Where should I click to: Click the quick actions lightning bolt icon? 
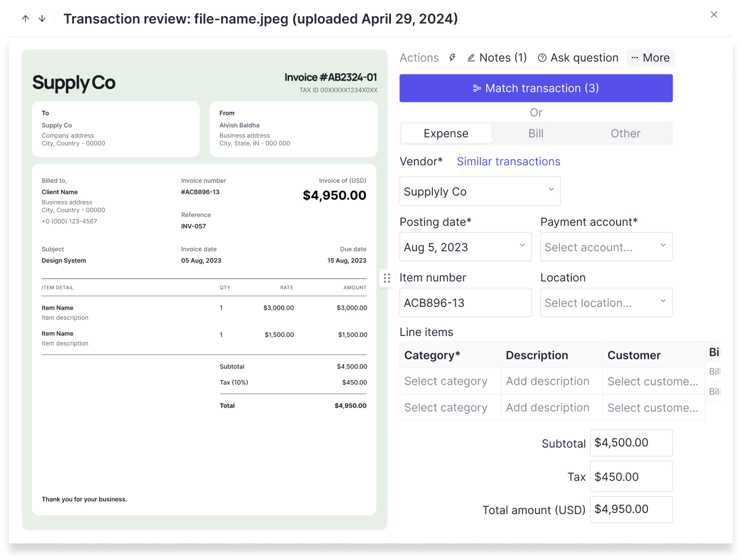pos(452,57)
